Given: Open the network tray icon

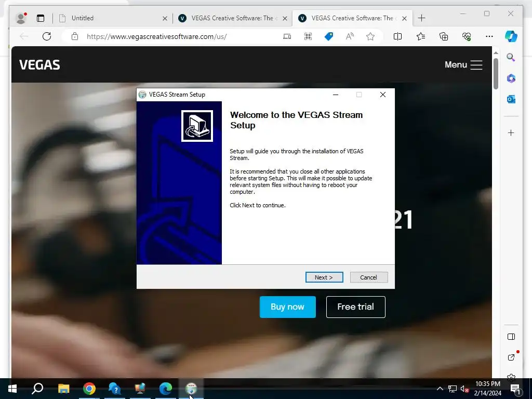Looking at the screenshot, I should 453,389.
